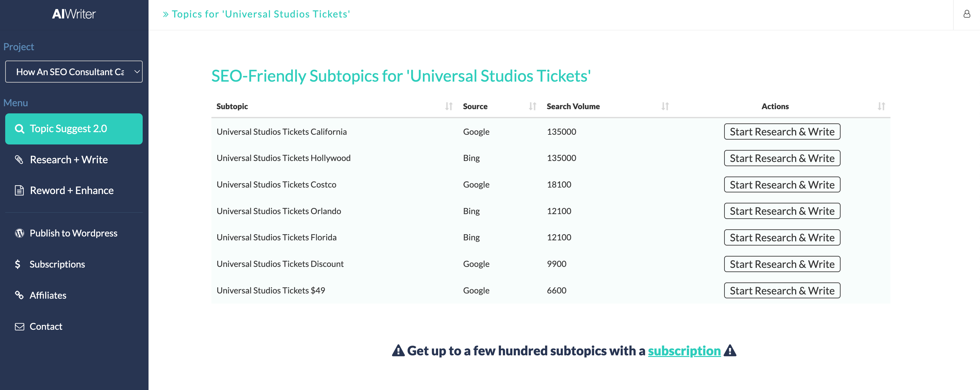Screen dimensions: 980x390
Task: Follow the subscription link
Action: click(x=684, y=350)
